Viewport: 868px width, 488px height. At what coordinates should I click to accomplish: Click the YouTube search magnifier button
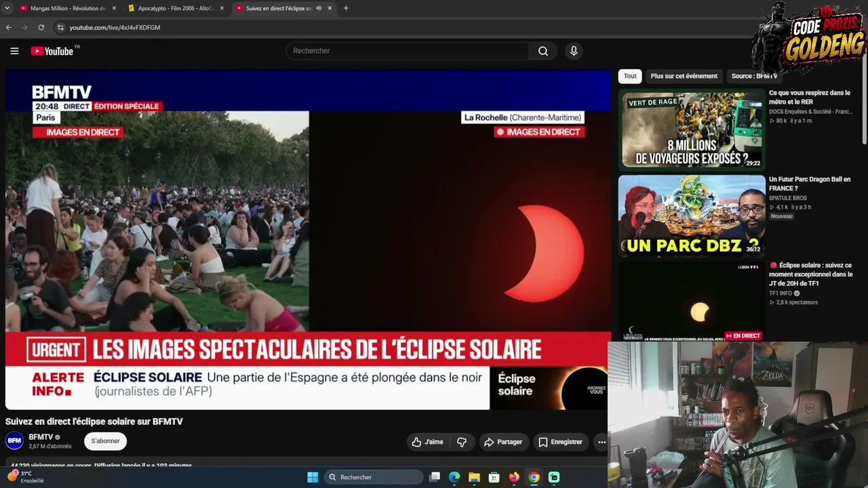pyautogui.click(x=543, y=51)
